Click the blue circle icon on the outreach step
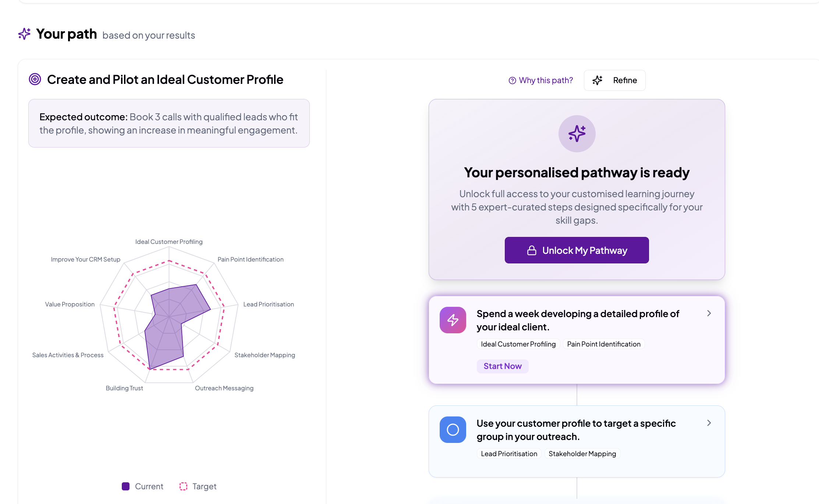 click(453, 429)
